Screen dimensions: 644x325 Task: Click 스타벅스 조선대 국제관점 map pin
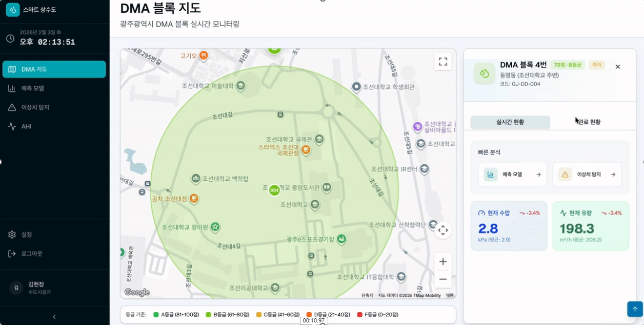(306, 150)
